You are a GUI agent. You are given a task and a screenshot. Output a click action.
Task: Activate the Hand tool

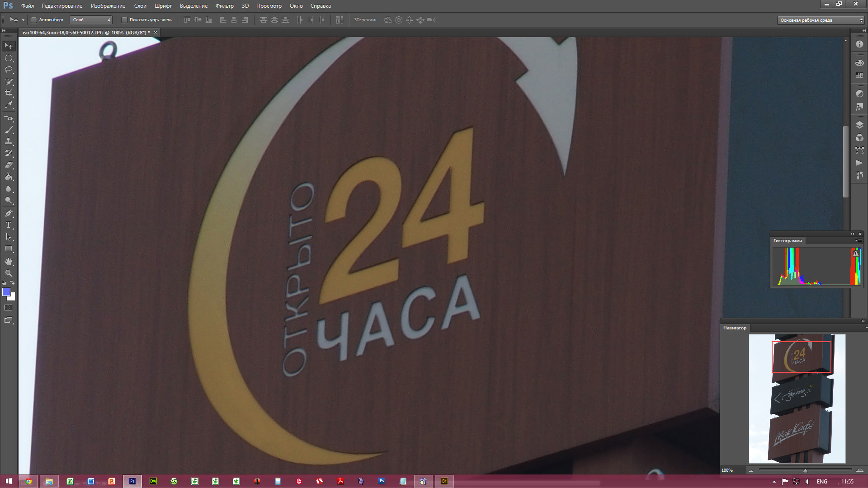pyautogui.click(x=9, y=262)
